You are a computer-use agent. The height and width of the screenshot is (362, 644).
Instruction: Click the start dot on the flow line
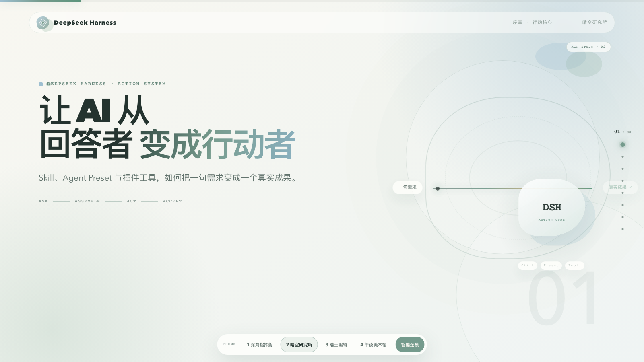coord(438,189)
